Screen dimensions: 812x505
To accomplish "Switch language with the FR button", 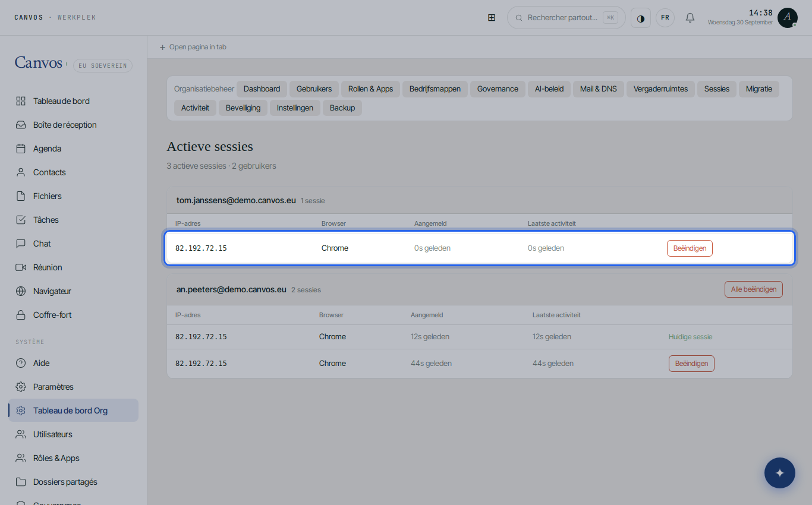I will coord(665,18).
